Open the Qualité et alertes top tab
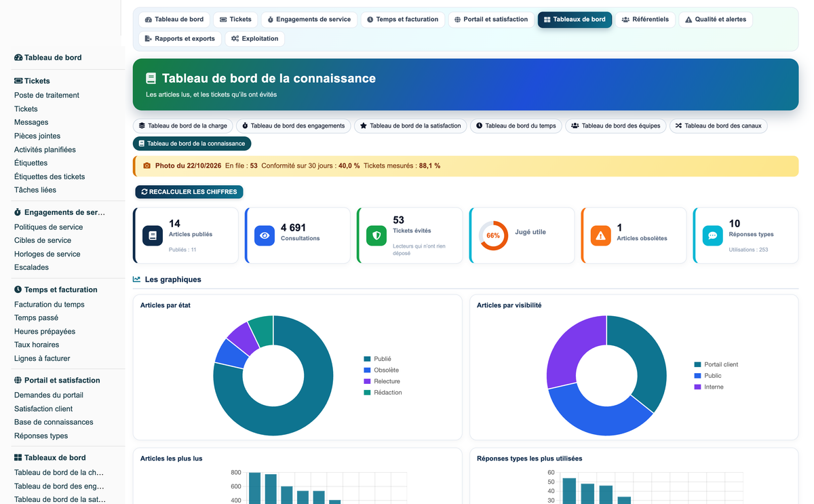 pyautogui.click(x=716, y=20)
